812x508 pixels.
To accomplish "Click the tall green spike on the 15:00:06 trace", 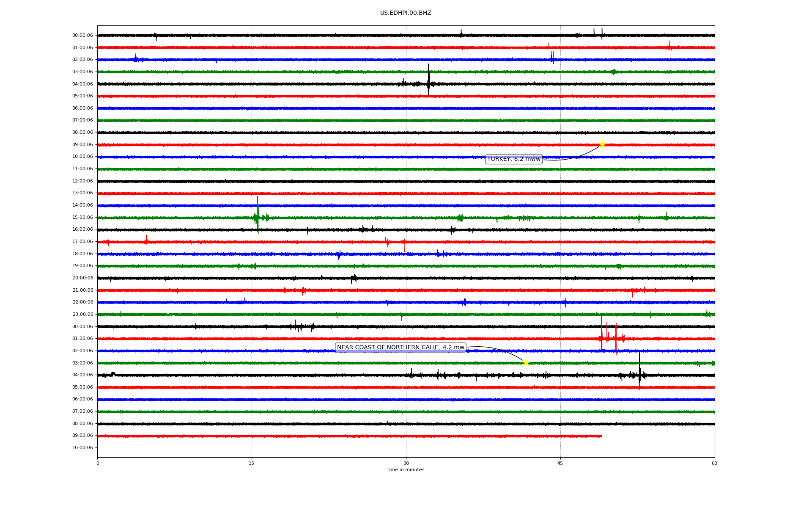I will 258,215.
